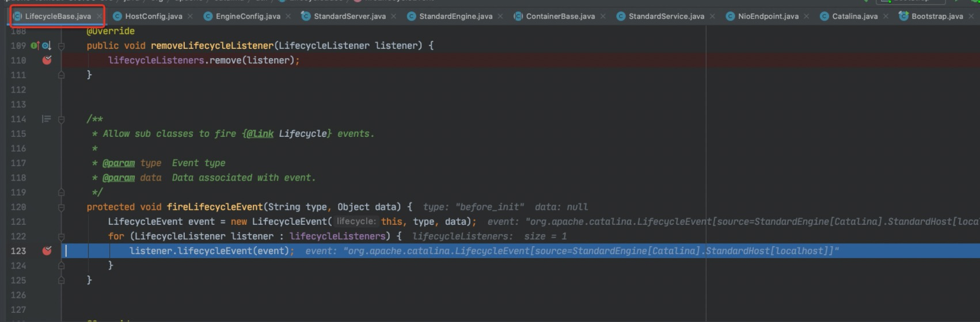This screenshot has width=980, height=322.
Task: Click the fold end marker on line 119
Action: point(61,192)
